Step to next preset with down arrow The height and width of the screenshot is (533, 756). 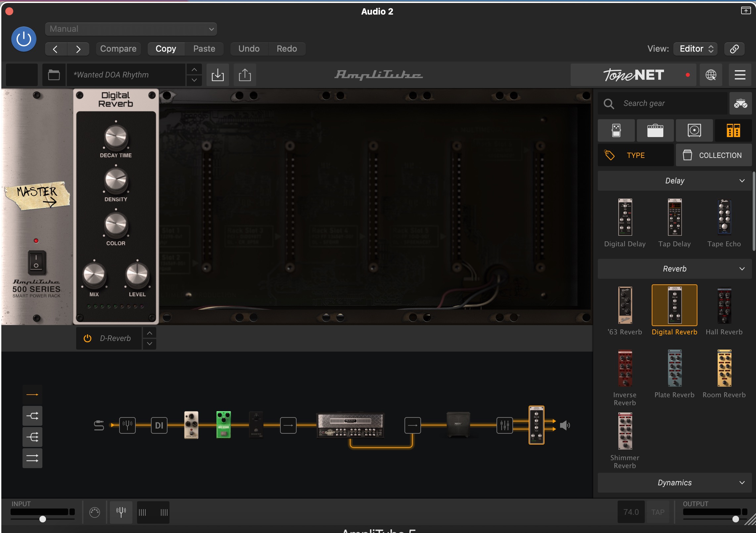[194, 80]
